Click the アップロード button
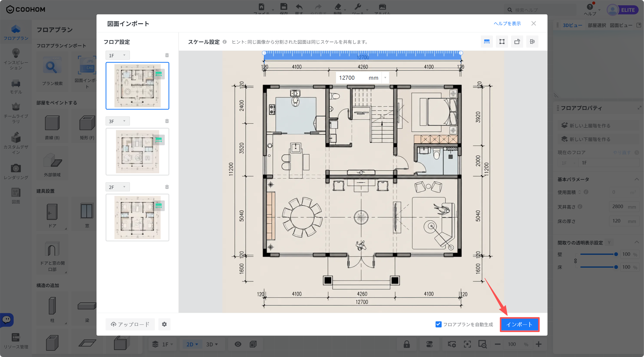 coord(130,324)
